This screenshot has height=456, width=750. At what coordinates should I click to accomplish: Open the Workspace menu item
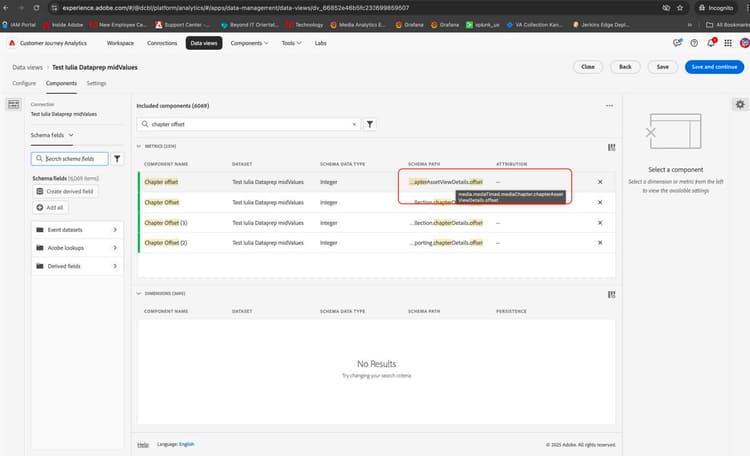click(120, 43)
